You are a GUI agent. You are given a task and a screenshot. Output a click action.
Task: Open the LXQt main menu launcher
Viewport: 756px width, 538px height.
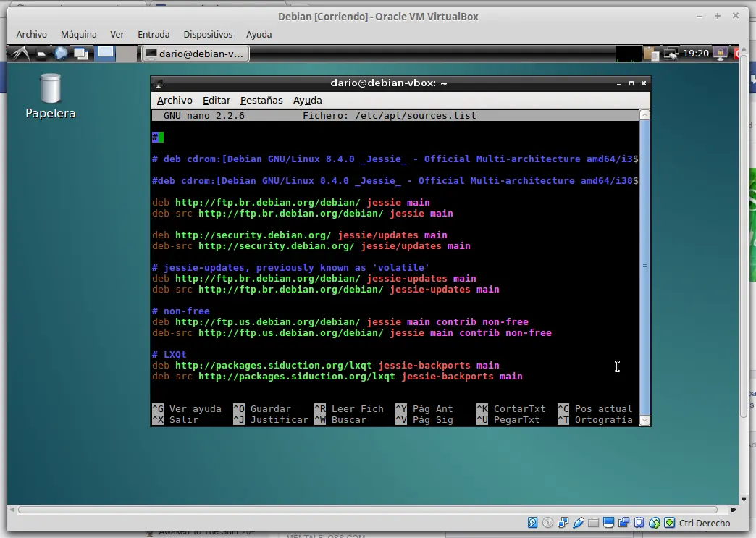coord(20,53)
